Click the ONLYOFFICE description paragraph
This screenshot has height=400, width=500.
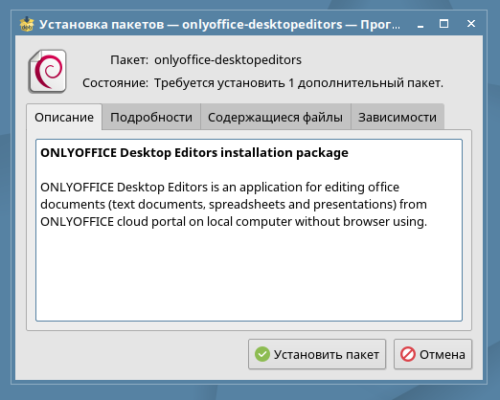click(234, 204)
